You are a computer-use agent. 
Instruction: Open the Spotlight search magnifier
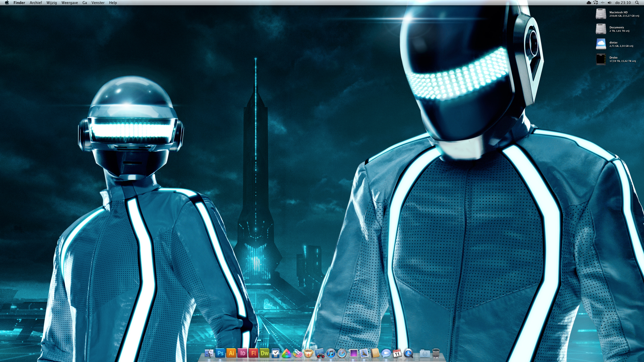[637, 3]
